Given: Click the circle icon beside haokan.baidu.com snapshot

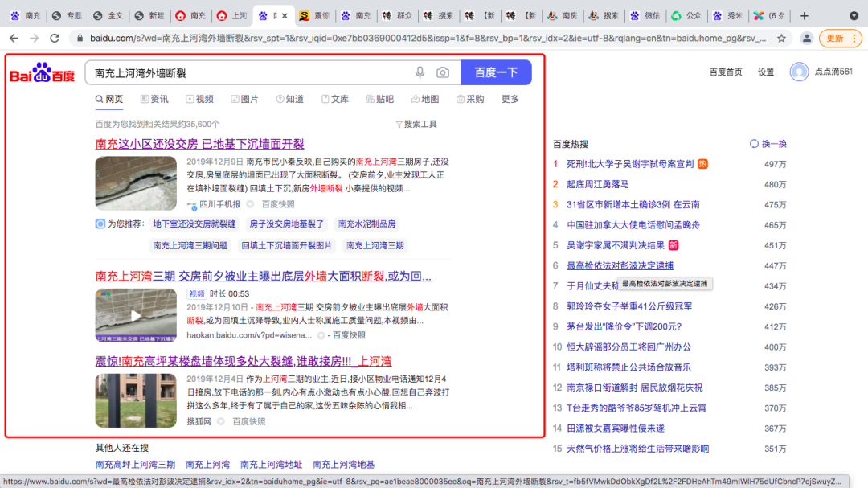Looking at the screenshot, I should tap(321, 335).
